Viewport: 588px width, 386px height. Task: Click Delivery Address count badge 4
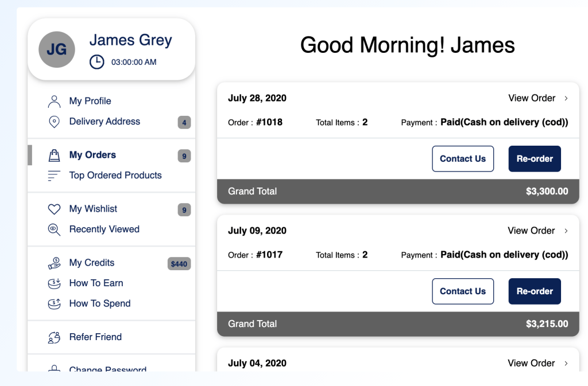pos(184,122)
